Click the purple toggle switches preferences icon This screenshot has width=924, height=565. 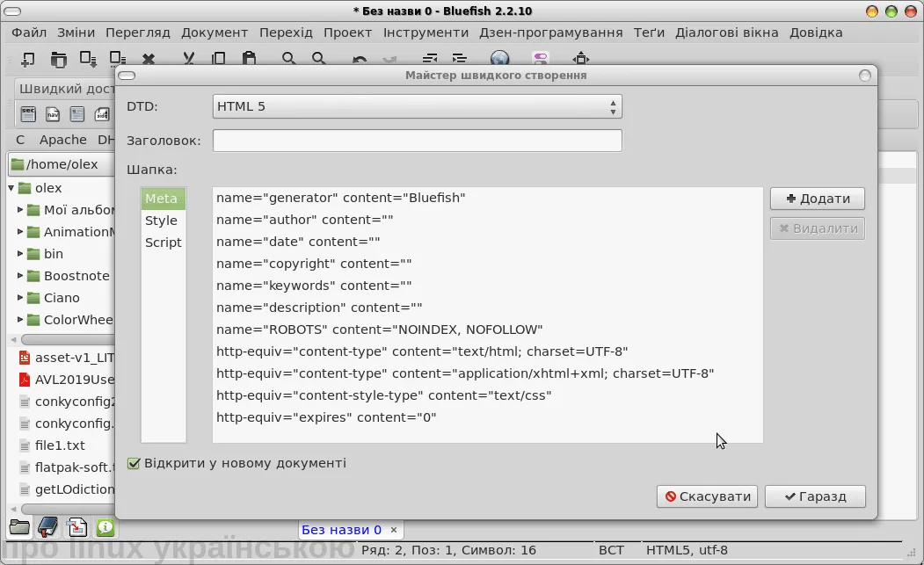click(x=540, y=58)
